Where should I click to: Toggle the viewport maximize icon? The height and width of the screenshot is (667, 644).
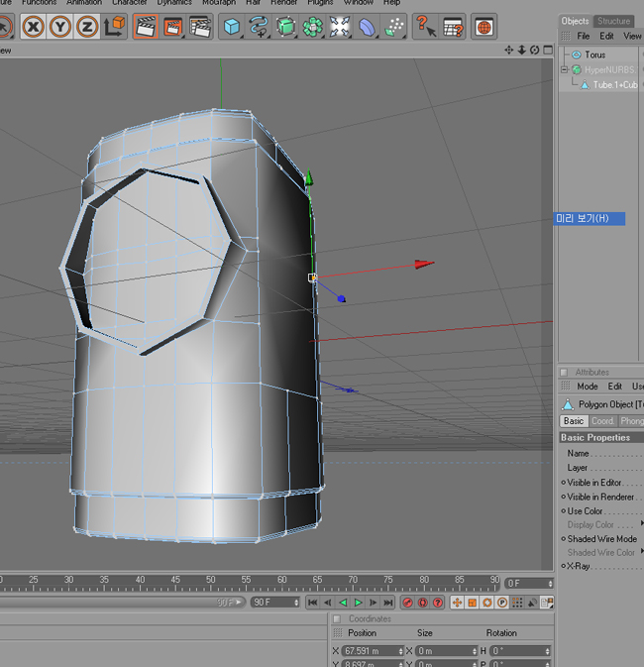click(548, 51)
